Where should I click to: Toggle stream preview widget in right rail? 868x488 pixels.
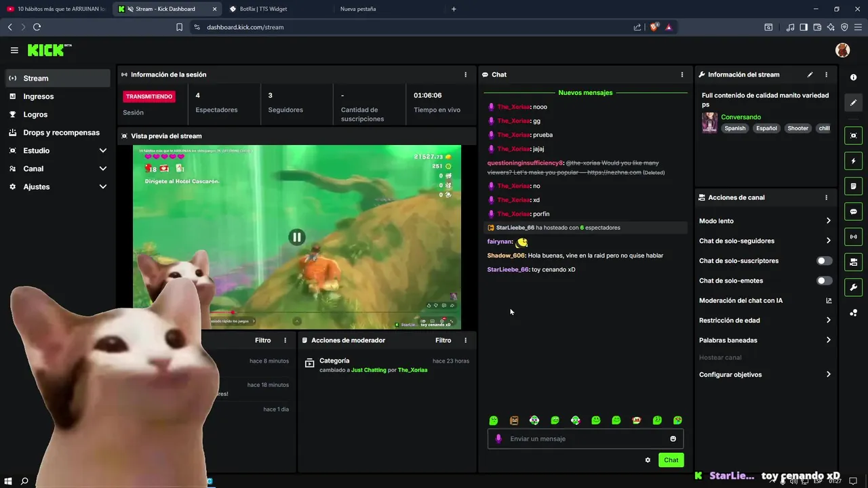click(x=853, y=136)
